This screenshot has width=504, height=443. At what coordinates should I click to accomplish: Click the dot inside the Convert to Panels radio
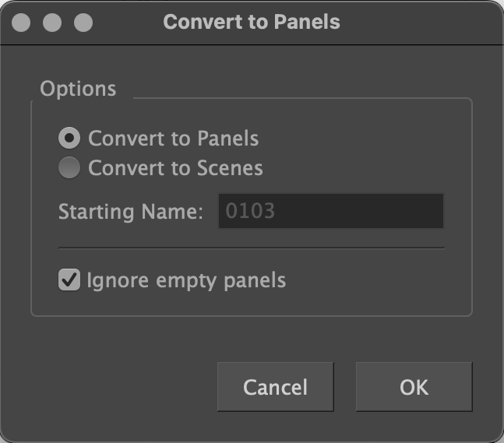pyautogui.click(x=70, y=139)
